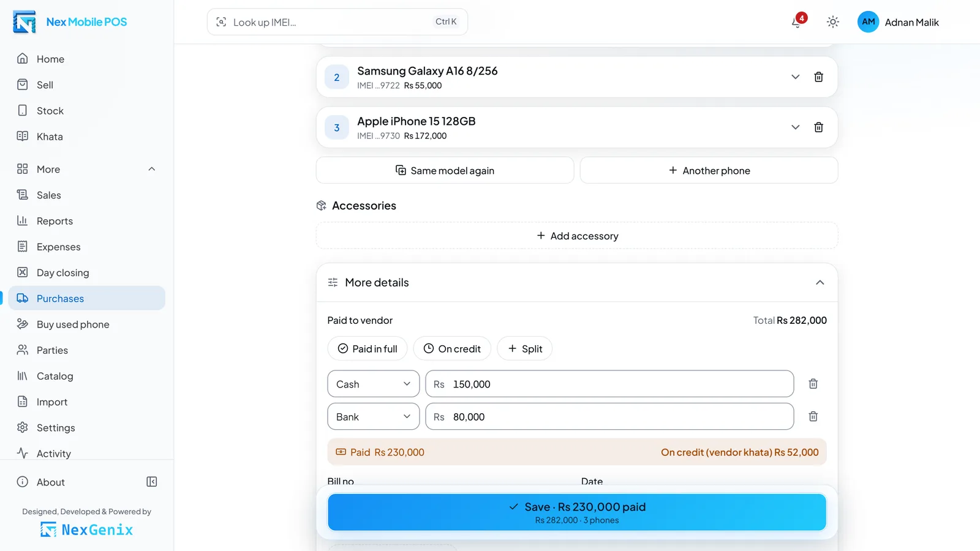Open the Sell page

pos(87,84)
